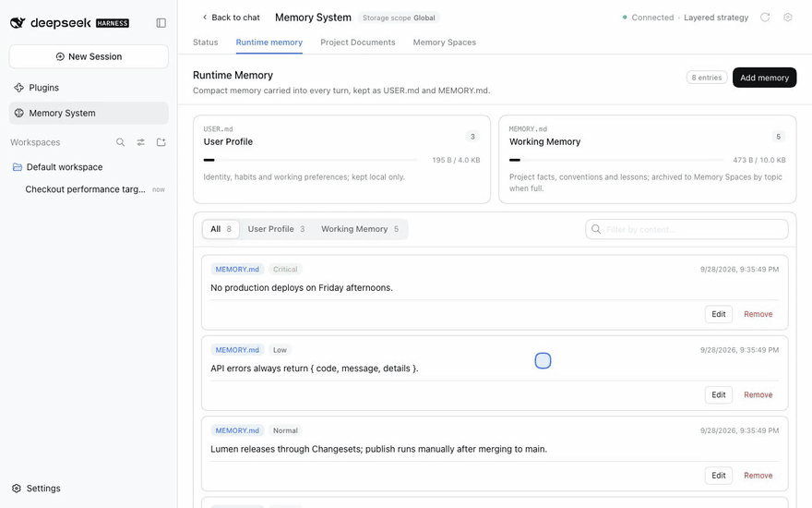Click the Normal priority tag
This screenshot has width=812, height=508.
(285, 430)
